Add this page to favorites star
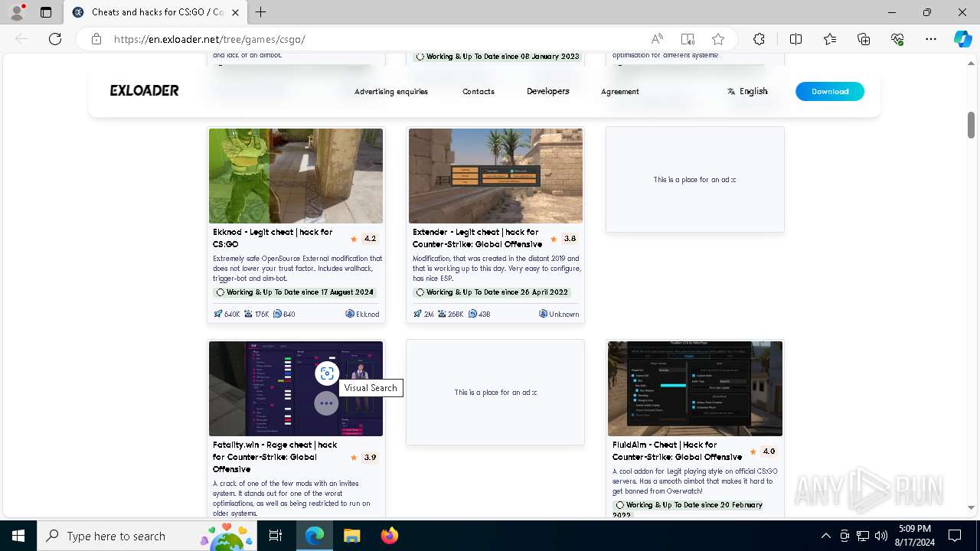This screenshot has width=980, height=551. point(718,39)
